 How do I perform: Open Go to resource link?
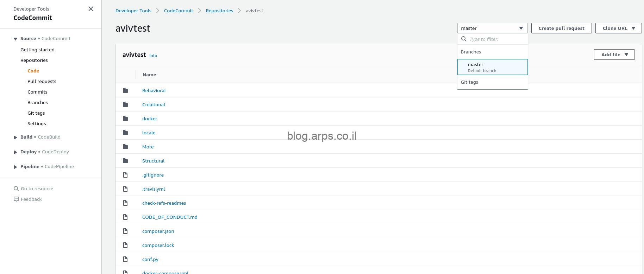(37, 189)
